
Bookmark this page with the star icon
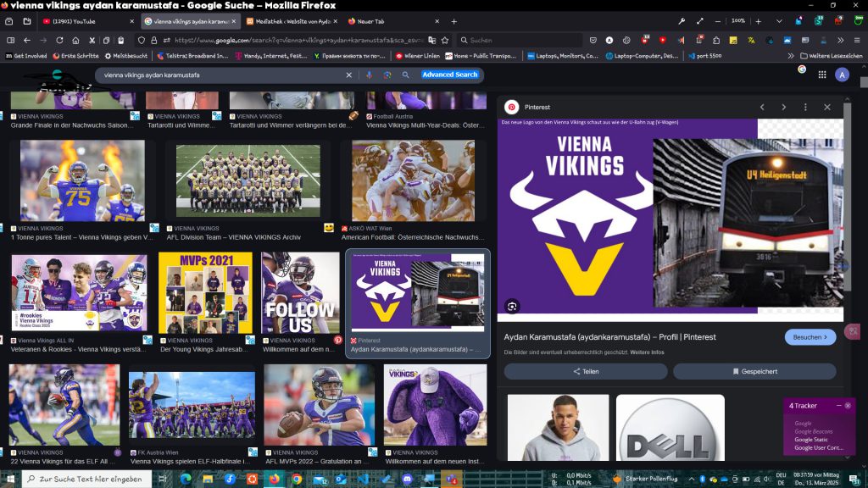[445, 41]
